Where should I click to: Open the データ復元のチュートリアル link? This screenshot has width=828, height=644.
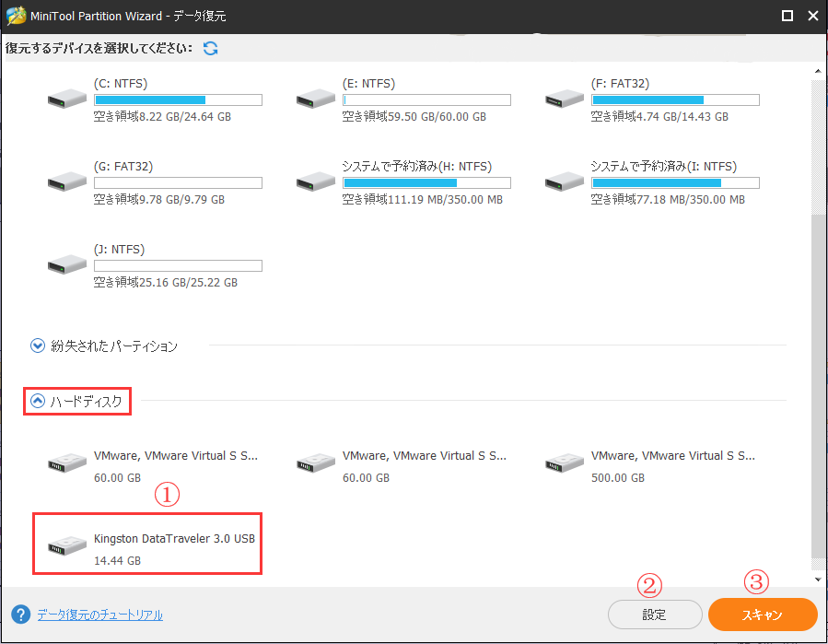point(99,615)
